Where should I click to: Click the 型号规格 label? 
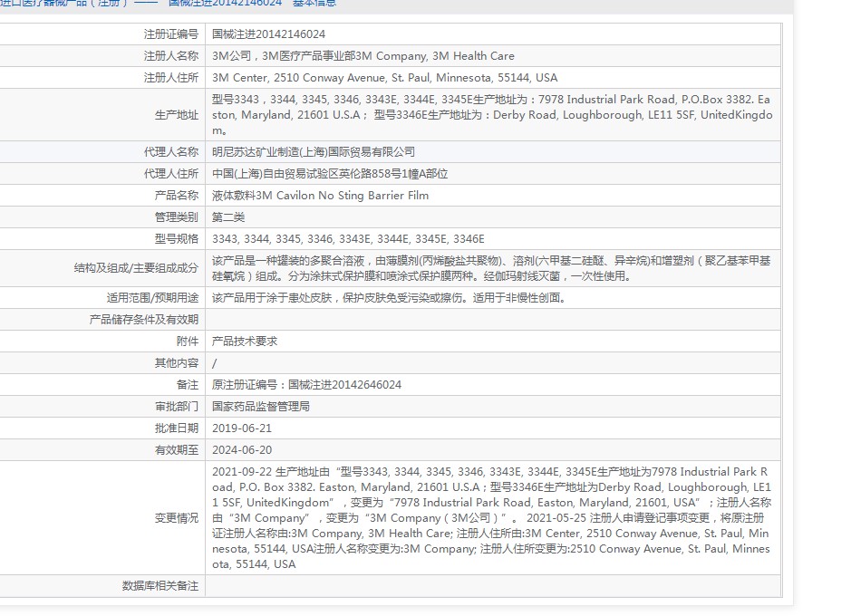[x=177, y=238]
